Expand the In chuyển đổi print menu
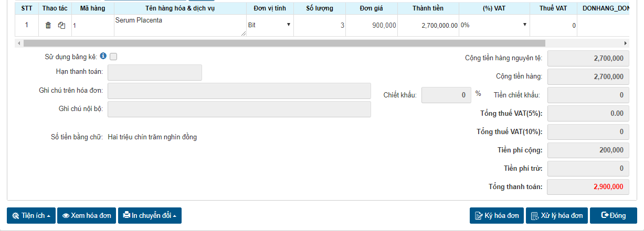Screen dimensions: 644x231 click(x=150, y=215)
